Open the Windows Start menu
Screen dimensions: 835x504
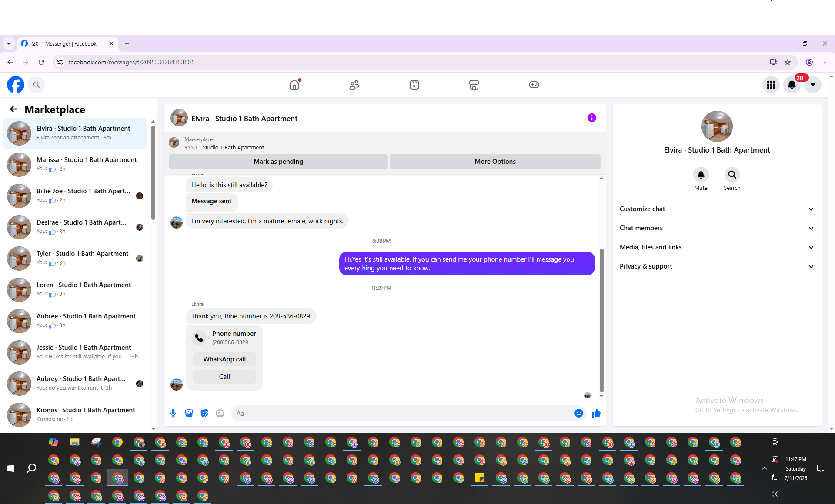[10, 468]
